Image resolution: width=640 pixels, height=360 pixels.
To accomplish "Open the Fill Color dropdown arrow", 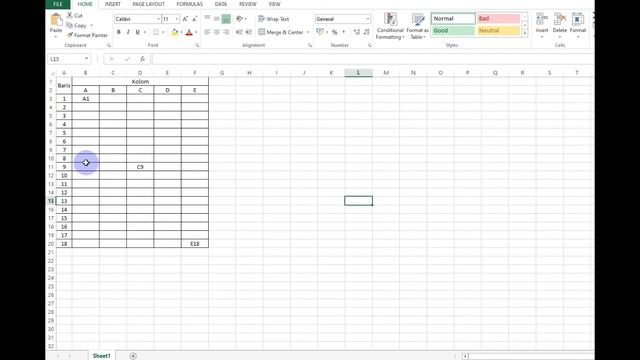I will pos(181,32).
